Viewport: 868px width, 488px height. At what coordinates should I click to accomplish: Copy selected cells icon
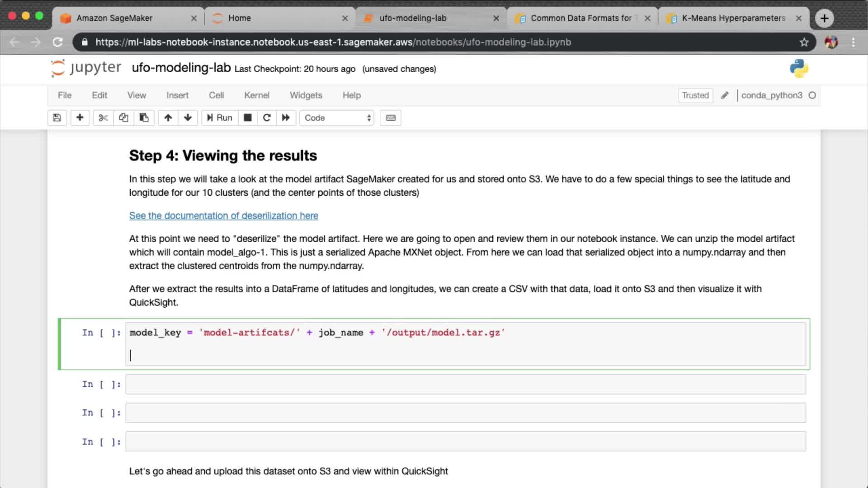click(123, 118)
